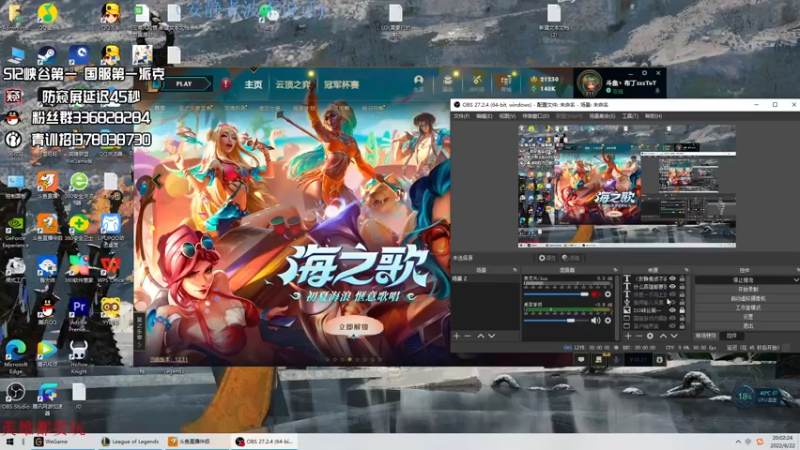Add a new source with plus icon
This screenshot has width=800, height=450.
point(628,336)
